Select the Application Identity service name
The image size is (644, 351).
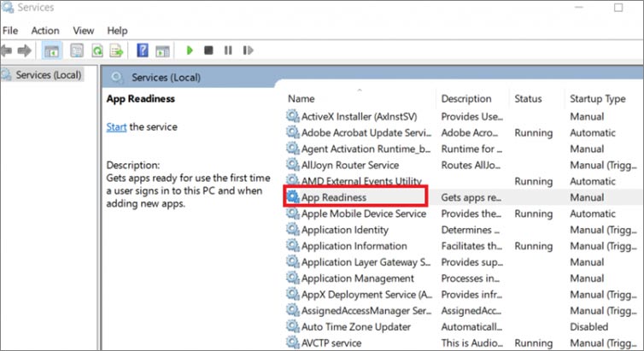(x=344, y=230)
